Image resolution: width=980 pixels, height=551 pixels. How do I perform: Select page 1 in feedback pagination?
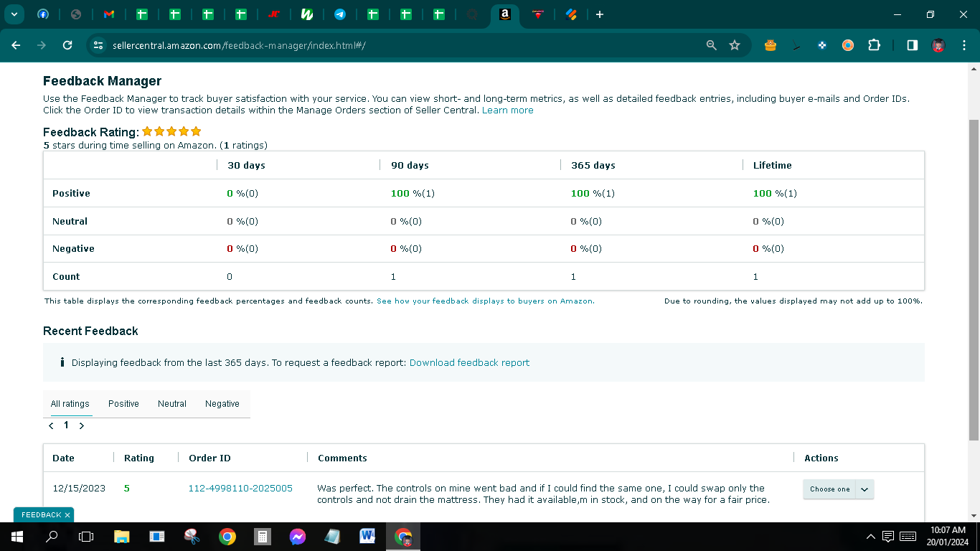click(x=66, y=425)
